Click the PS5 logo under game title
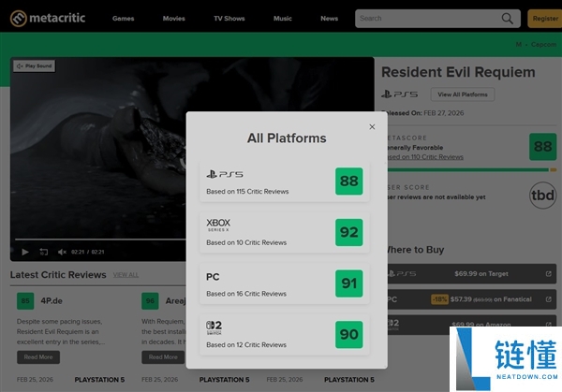This screenshot has width=562, height=392. pos(399,94)
